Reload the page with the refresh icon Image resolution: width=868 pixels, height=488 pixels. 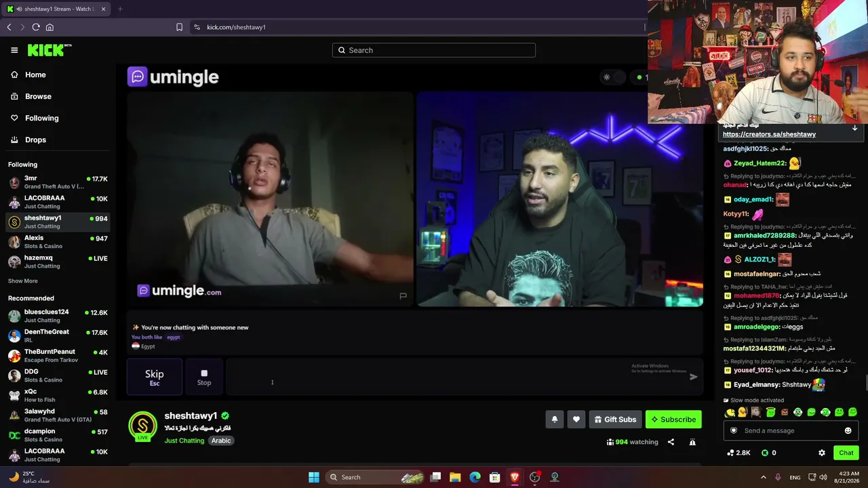36,27
